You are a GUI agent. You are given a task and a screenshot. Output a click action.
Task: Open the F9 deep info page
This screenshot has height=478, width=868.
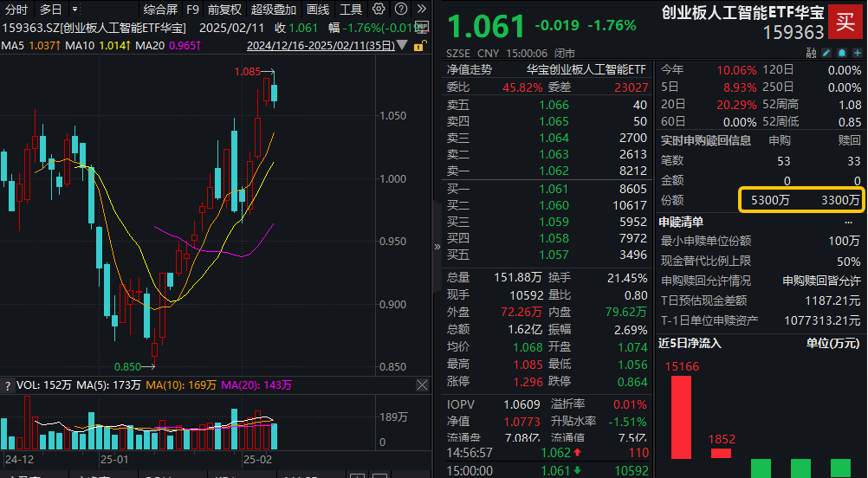point(192,10)
